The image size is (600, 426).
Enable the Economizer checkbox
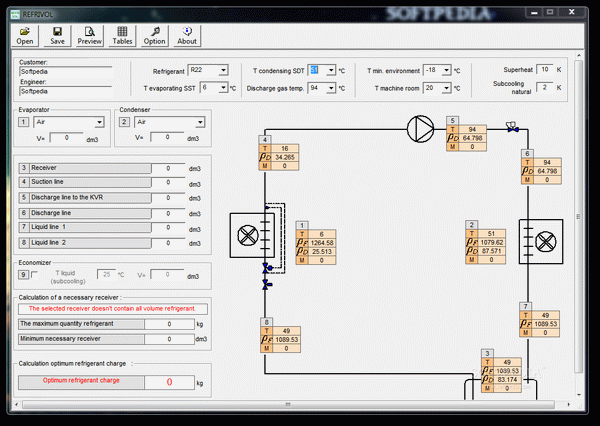[34, 274]
